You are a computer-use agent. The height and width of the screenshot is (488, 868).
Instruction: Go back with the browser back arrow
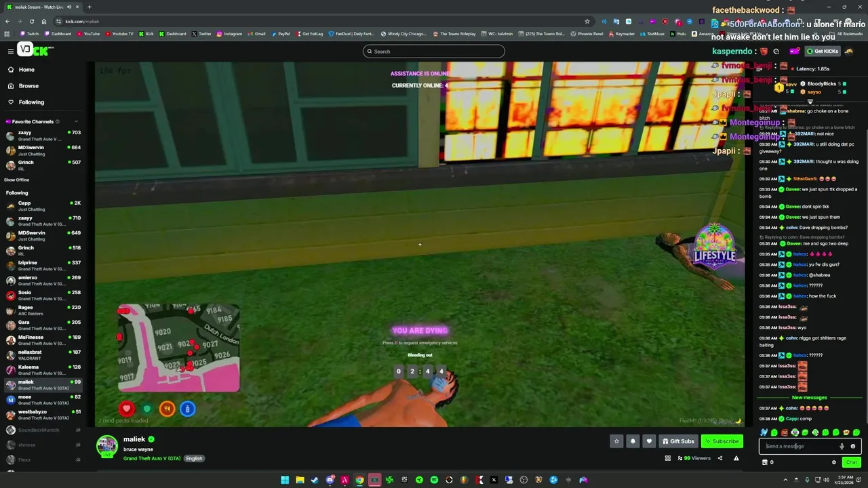pyautogui.click(x=7, y=21)
